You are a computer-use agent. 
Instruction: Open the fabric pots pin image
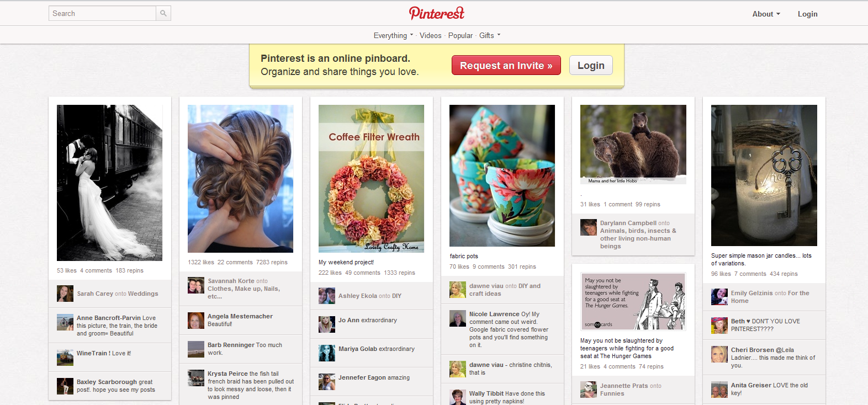pyautogui.click(x=502, y=175)
